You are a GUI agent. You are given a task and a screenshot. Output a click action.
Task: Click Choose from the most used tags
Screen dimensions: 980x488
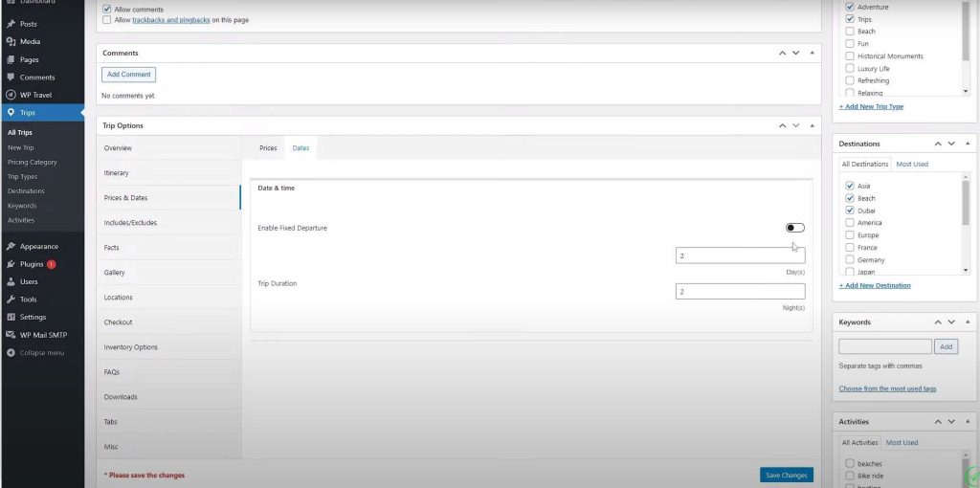coord(887,388)
